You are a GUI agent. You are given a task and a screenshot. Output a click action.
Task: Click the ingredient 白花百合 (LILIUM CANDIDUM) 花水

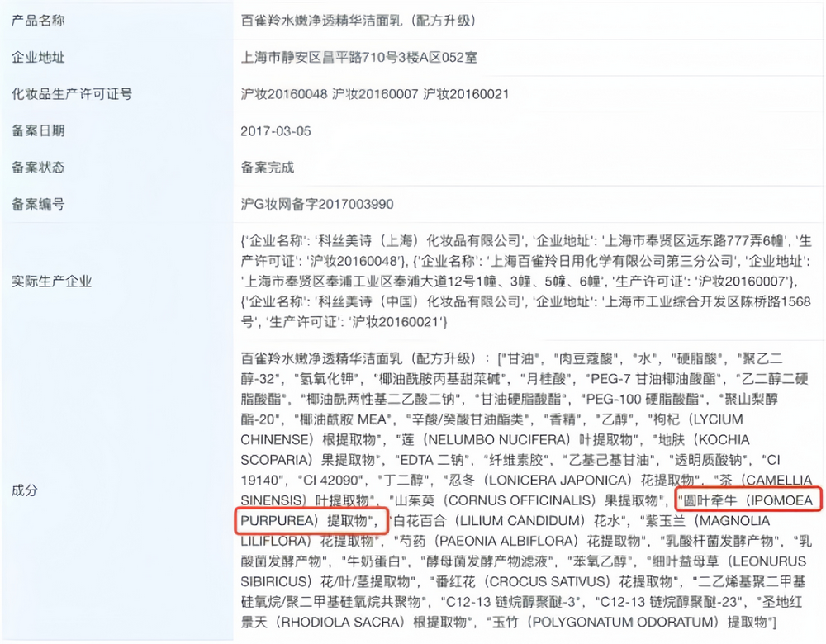tap(509, 521)
